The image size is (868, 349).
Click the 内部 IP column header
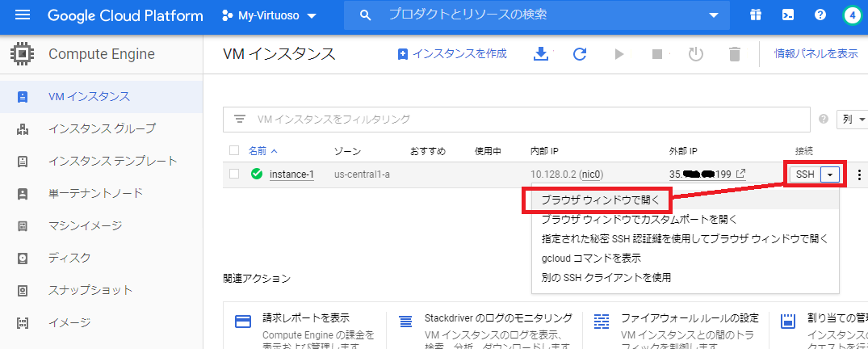(x=544, y=151)
